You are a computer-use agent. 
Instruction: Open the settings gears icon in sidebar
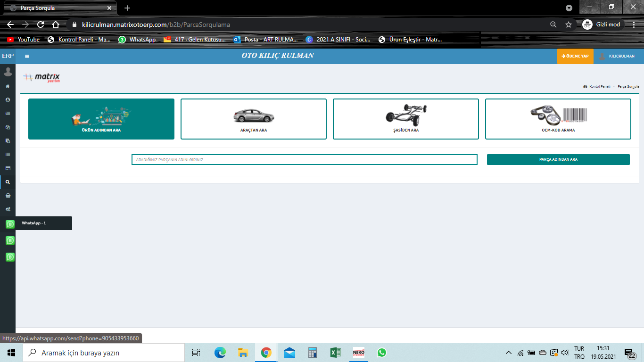click(x=8, y=209)
